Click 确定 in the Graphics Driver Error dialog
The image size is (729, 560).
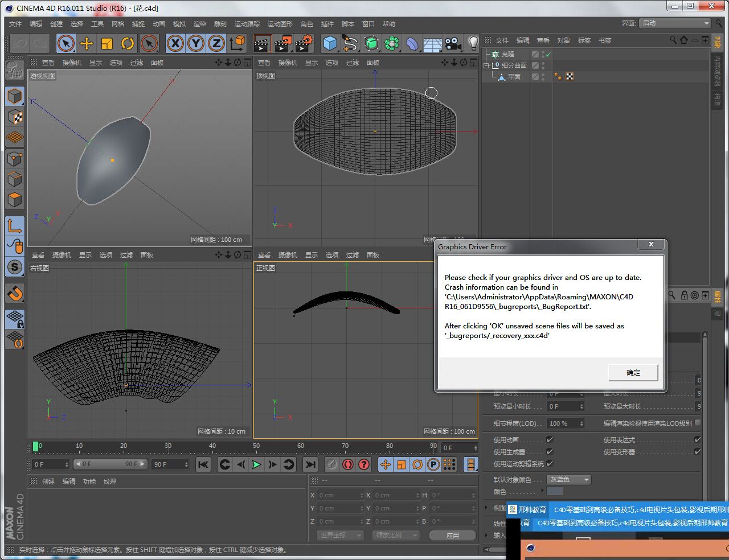[x=633, y=373]
